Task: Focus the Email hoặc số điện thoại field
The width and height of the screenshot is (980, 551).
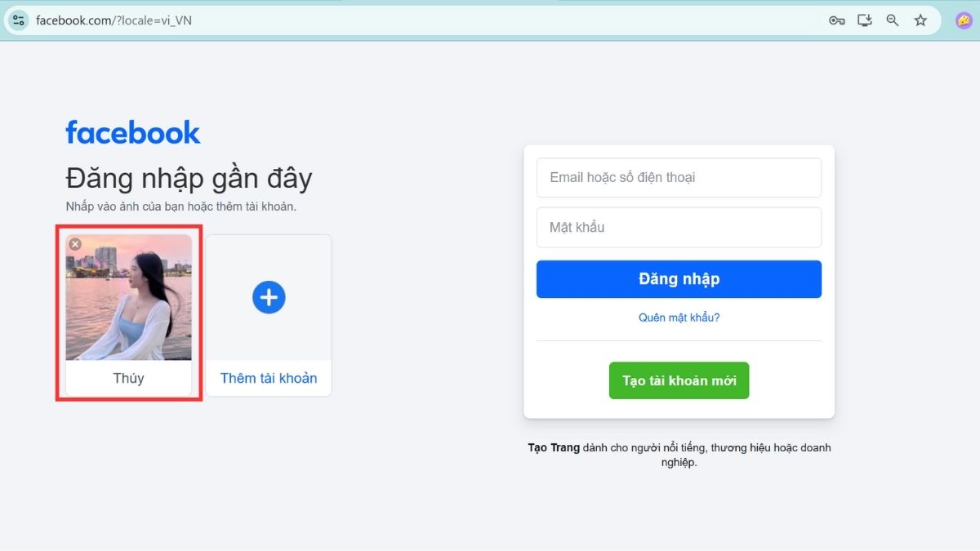Action: point(679,177)
